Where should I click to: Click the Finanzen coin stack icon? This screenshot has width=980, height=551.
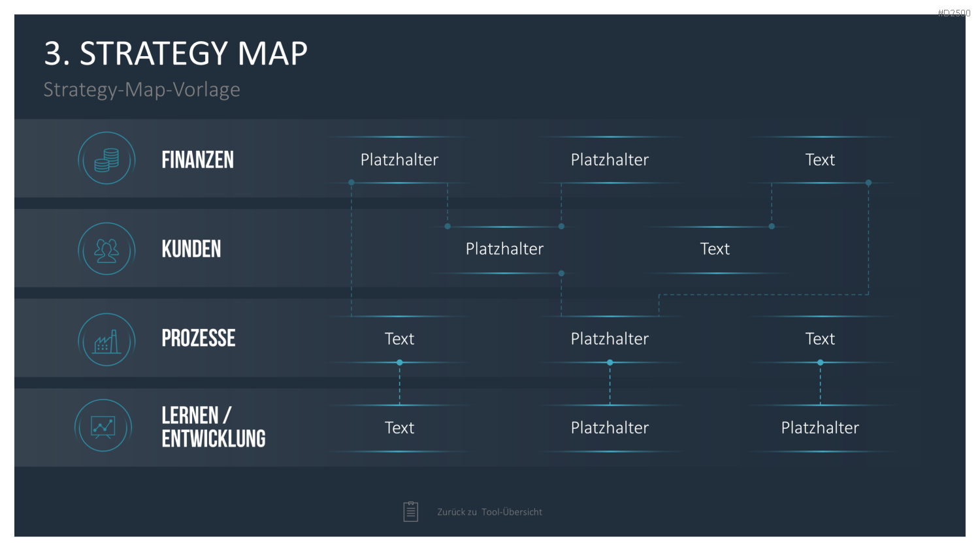click(106, 159)
